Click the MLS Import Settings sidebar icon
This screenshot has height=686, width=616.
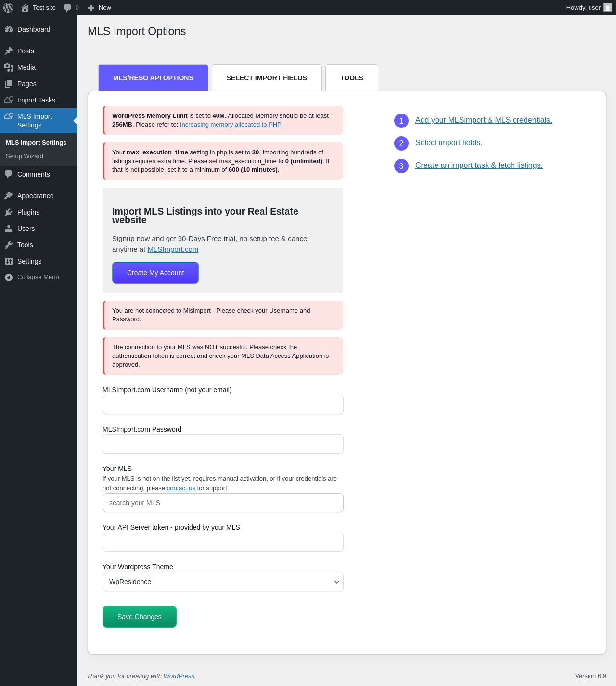click(9, 116)
